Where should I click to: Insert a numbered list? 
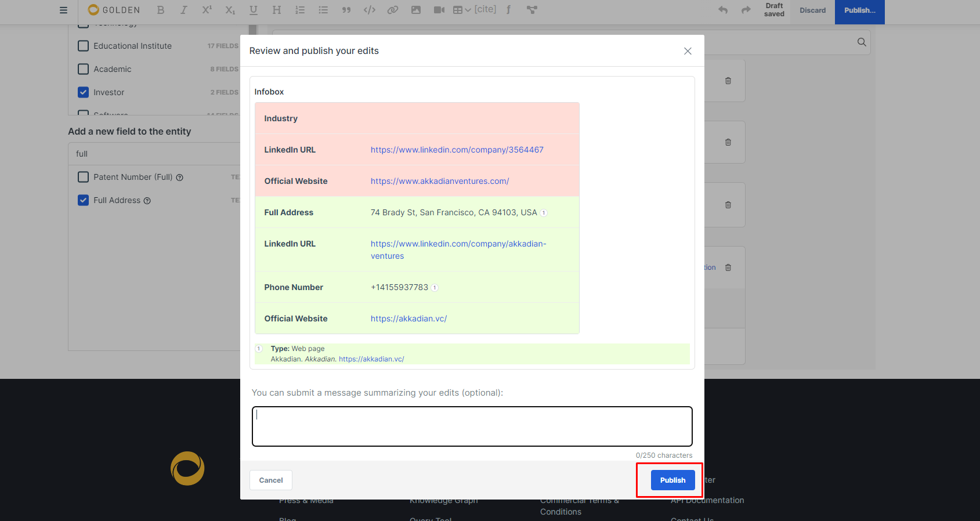(300, 10)
